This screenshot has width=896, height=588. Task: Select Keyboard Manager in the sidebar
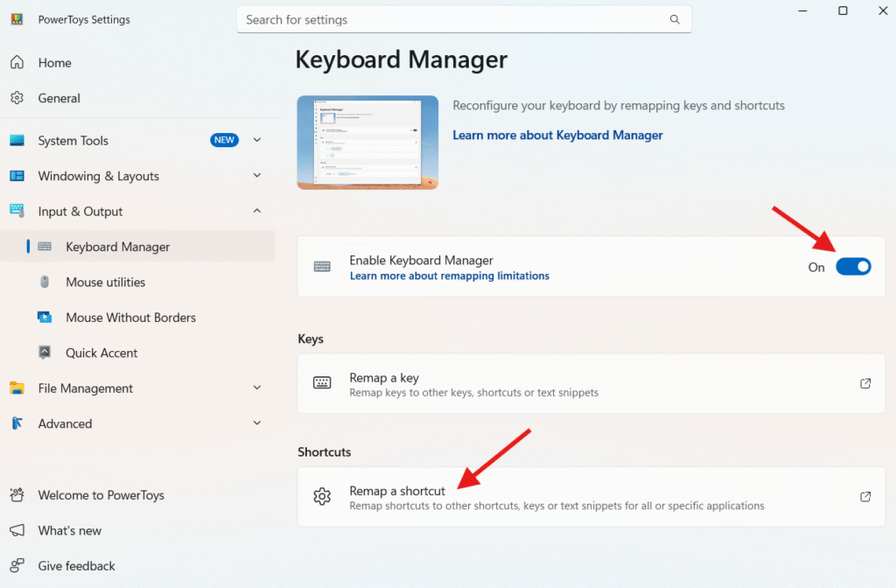[x=117, y=247]
